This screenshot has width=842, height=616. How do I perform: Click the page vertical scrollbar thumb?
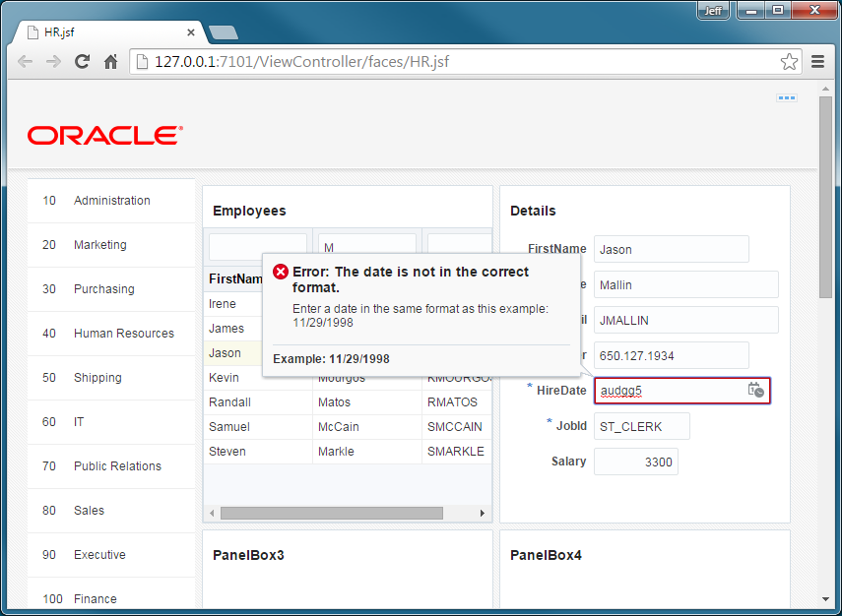(x=825, y=197)
